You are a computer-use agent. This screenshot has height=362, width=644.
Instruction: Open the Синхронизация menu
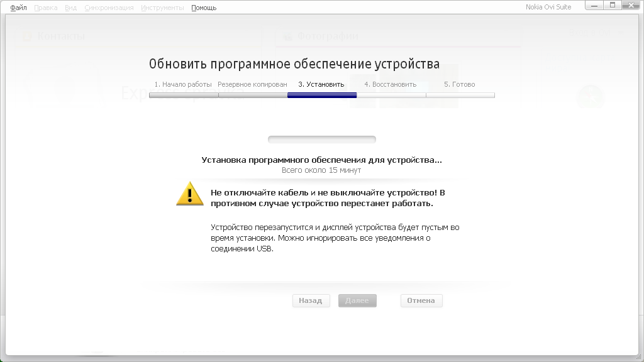[x=109, y=8]
